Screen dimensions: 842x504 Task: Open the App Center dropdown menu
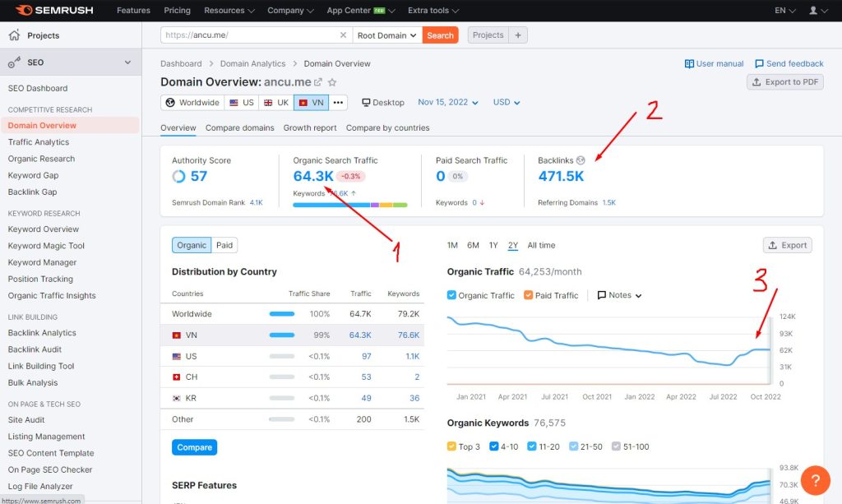point(361,10)
